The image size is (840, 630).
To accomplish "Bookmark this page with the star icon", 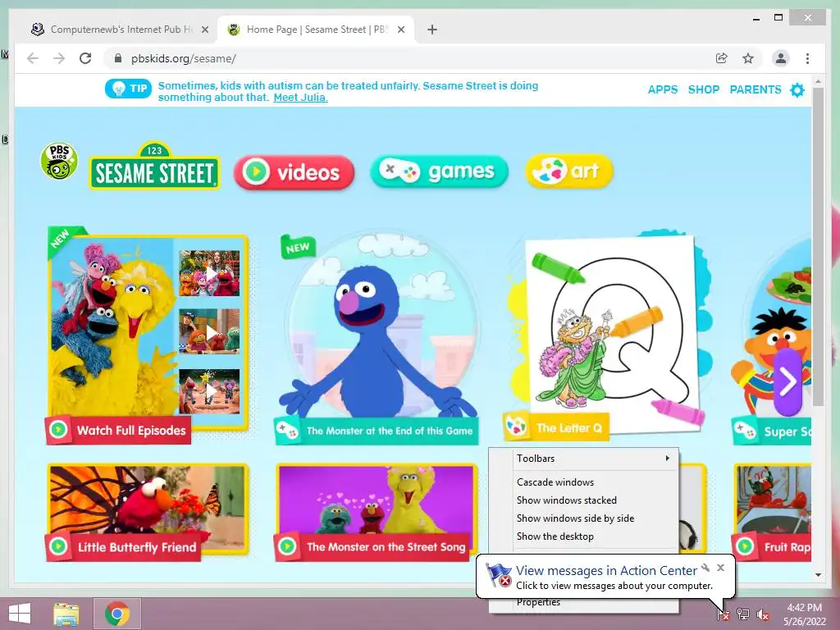I will click(x=748, y=58).
